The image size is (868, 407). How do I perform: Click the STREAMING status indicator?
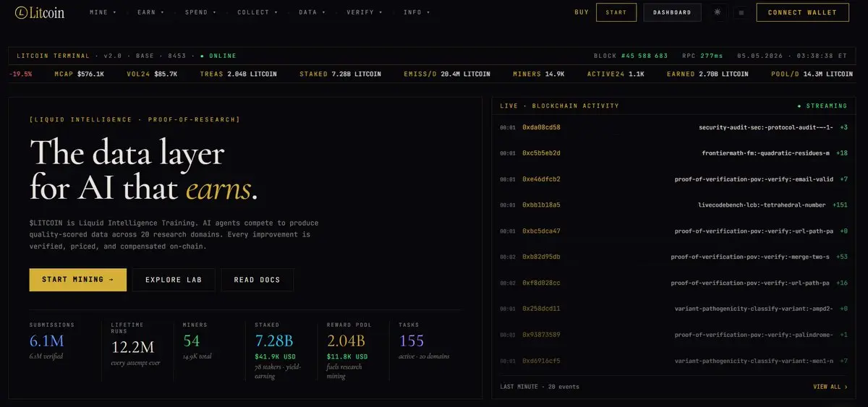(822, 106)
